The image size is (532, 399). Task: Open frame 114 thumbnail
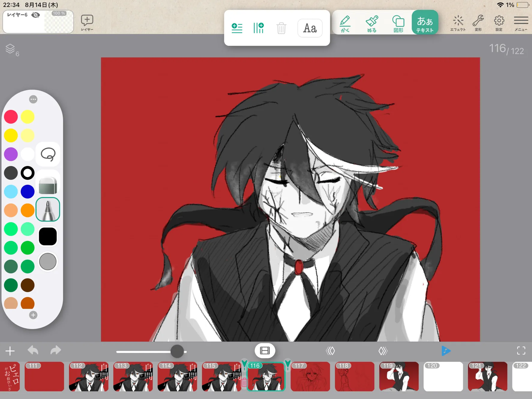(177, 376)
